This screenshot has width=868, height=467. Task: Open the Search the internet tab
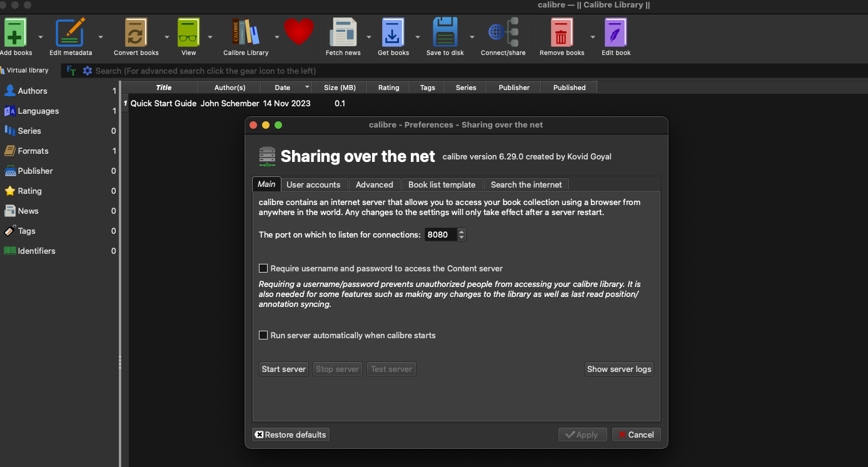tap(526, 184)
